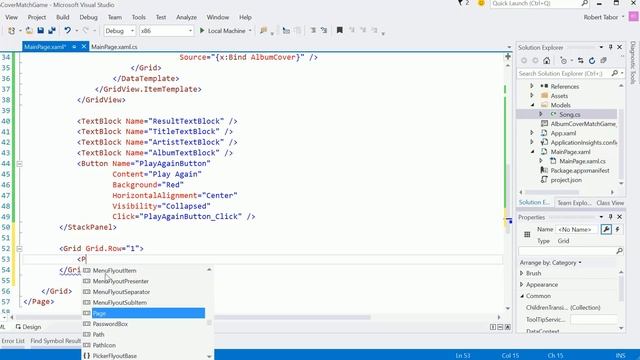640x360 pixels.
Task: Open the Robert Tabor account menu
Action: point(604,17)
